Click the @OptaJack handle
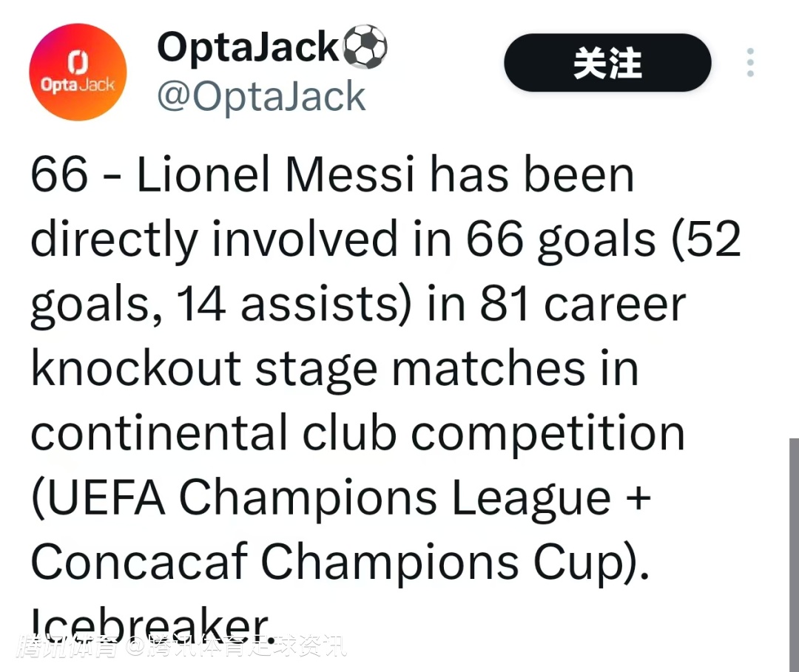This screenshot has width=799, height=672. [x=261, y=96]
